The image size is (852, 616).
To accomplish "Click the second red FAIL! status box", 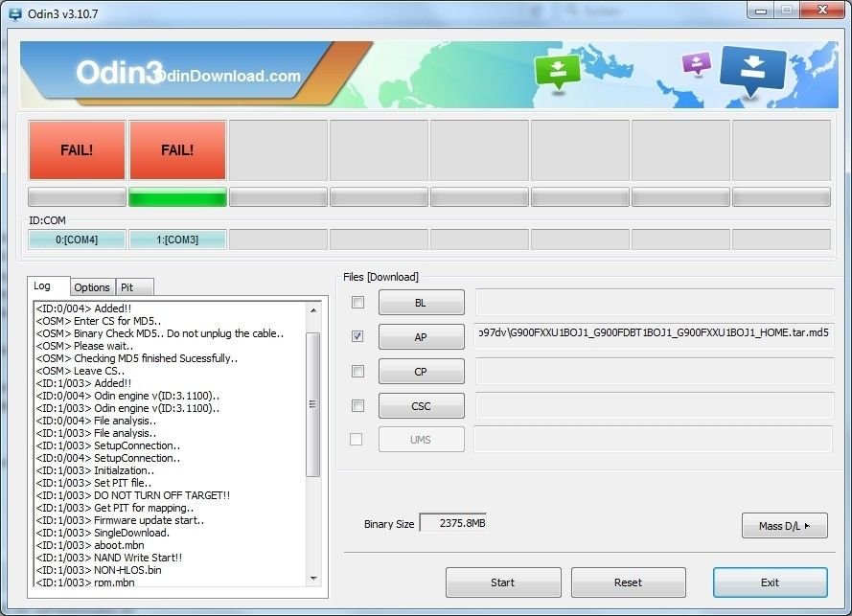I will (x=177, y=150).
